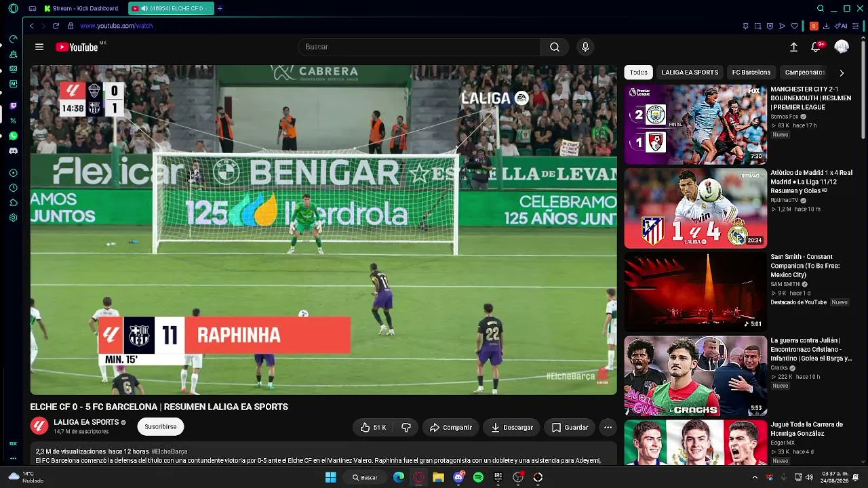Play the Raphinha penalty video frame
This screenshot has height=488, width=868.
323,230
